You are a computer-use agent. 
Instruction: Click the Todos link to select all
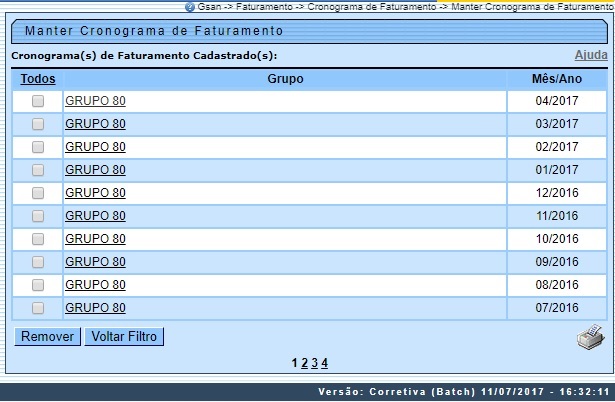38,79
